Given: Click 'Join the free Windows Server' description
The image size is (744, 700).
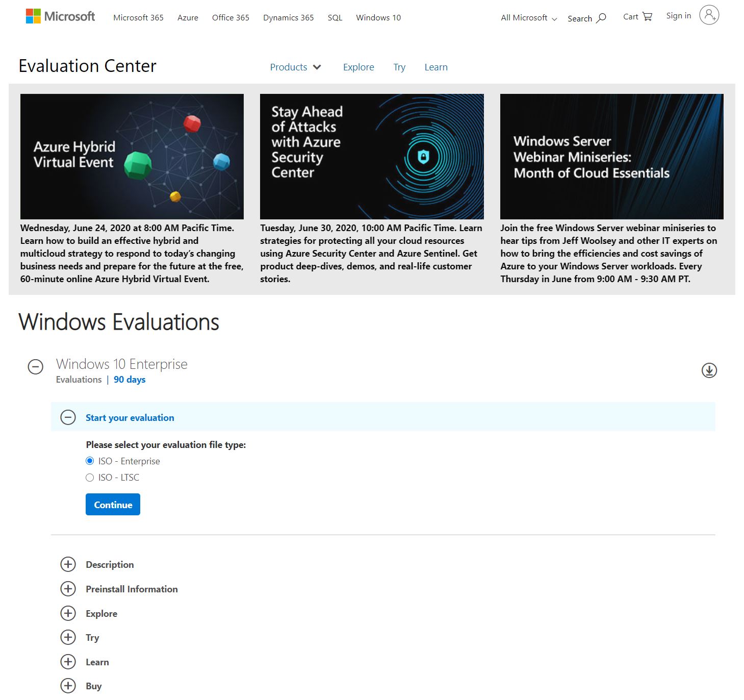Looking at the screenshot, I should click(609, 254).
